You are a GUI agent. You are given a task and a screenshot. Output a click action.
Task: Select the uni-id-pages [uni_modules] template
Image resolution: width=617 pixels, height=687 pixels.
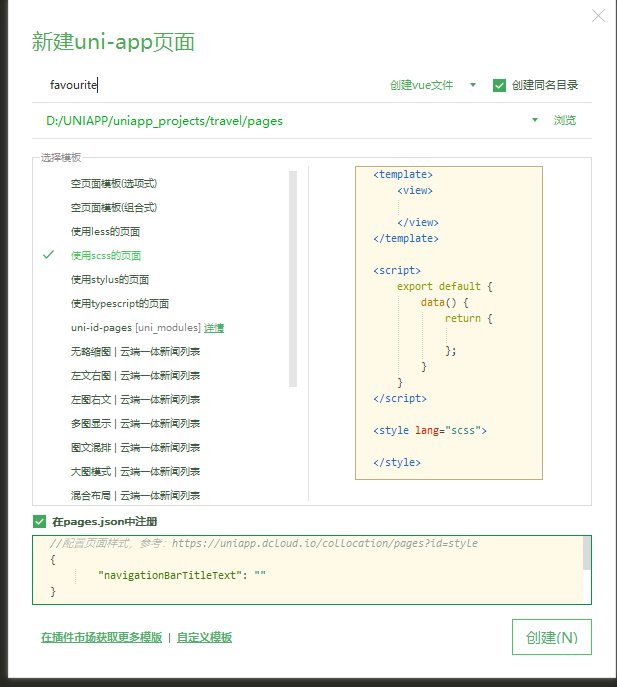tap(136, 328)
